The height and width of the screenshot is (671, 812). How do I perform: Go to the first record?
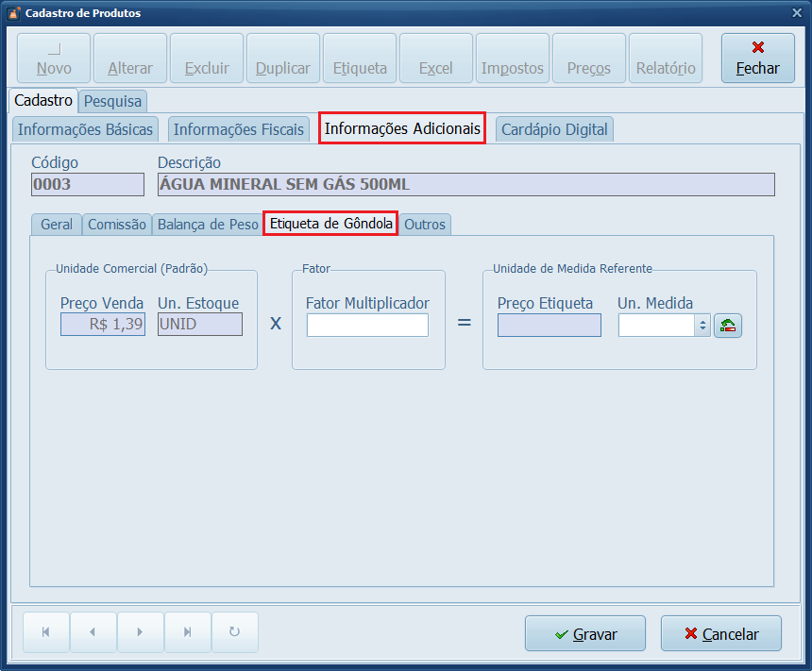pos(45,633)
